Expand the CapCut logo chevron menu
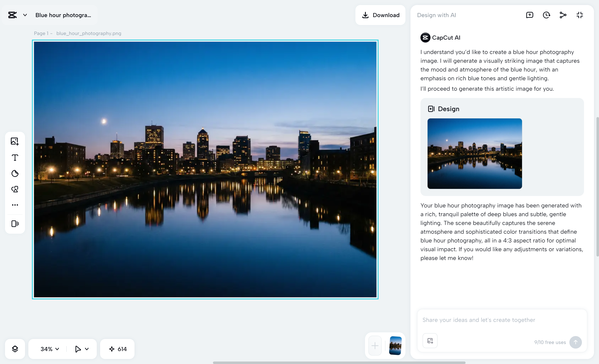599x364 pixels. coord(25,15)
